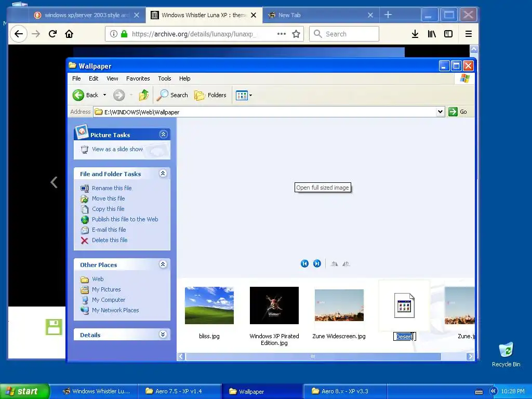
Task: Open the Back history dropdown arrow
Action: [104, 95]
